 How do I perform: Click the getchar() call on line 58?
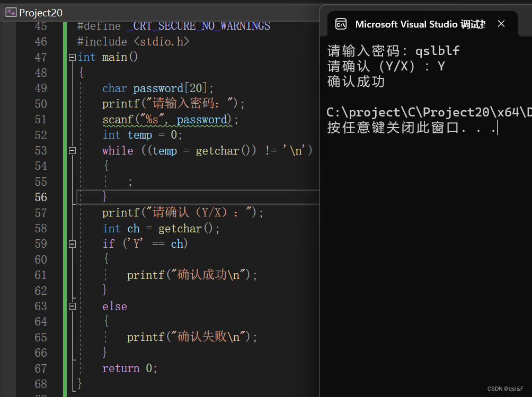click(180, 228)
